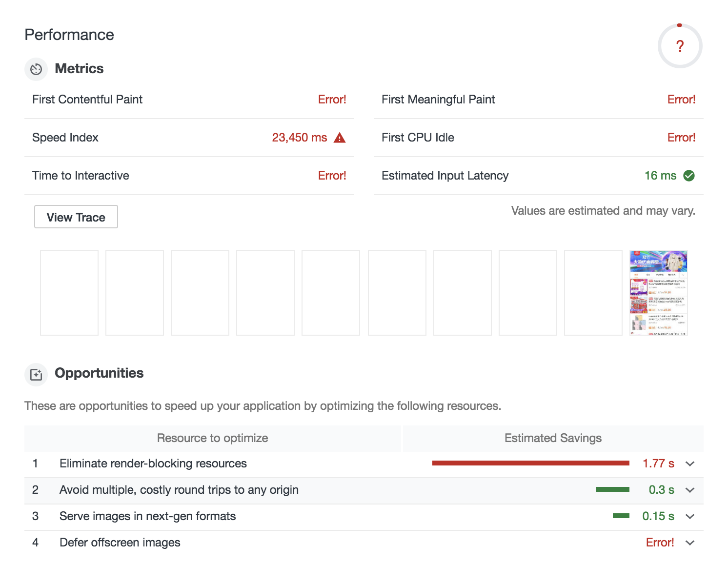The image size is (728, 565).
Task: Click the Error! indicator beside First CPU Idle
Action: click(681, 138)
